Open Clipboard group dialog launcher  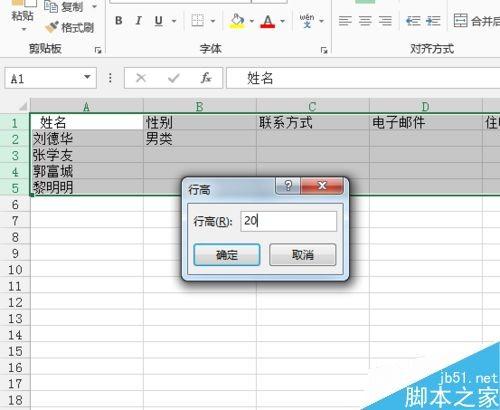[98, 50]
